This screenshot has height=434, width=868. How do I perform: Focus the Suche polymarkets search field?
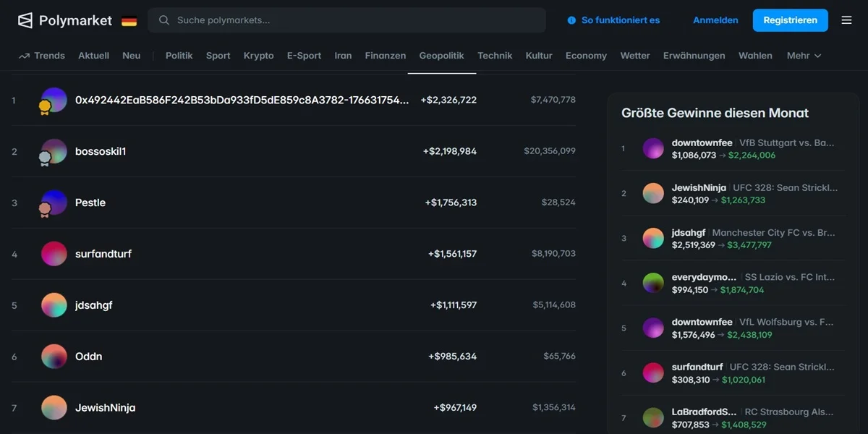(x=347, y=20)
